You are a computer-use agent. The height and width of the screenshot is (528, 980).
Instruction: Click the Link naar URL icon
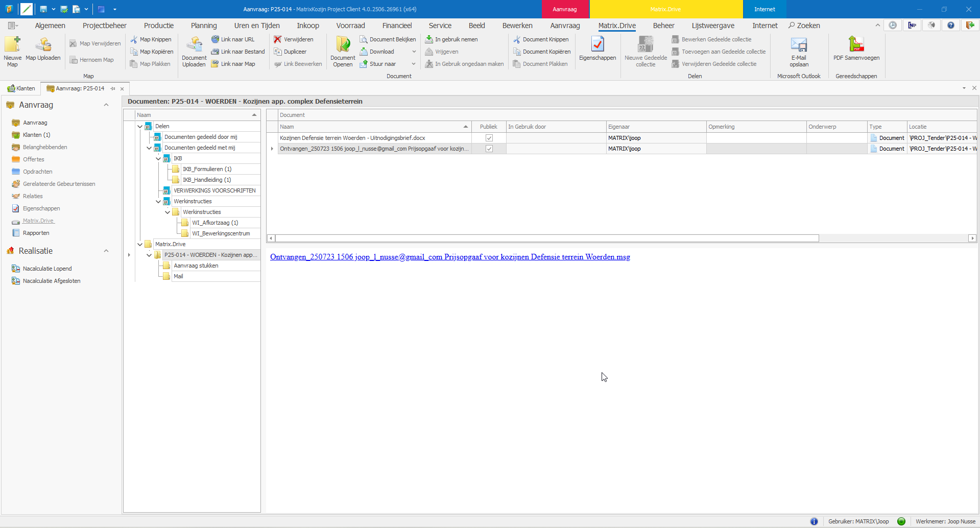click(x=215, y=39)
